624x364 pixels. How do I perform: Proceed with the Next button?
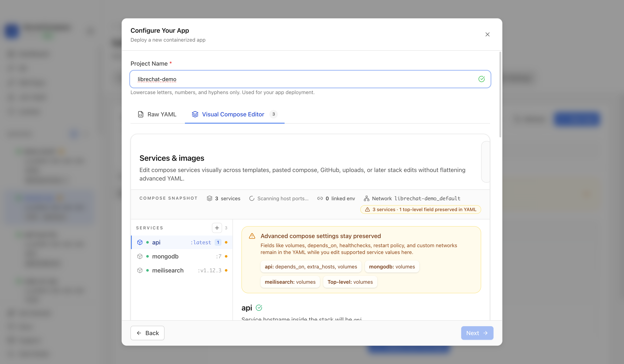tap(477, 333)
